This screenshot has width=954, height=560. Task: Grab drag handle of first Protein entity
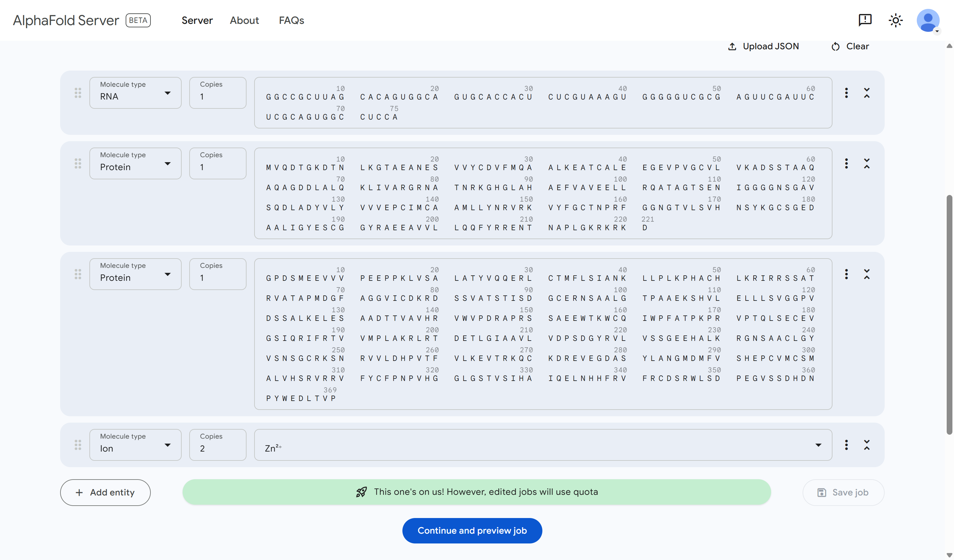tap(78, 163)
